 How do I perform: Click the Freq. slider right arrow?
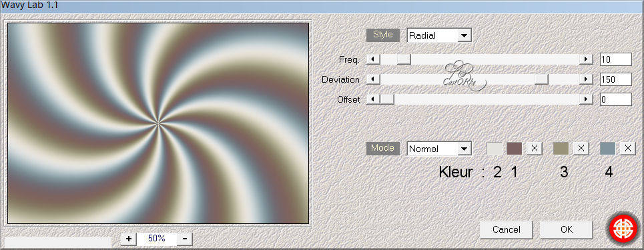pyautogui.click(x=586, y=59)
